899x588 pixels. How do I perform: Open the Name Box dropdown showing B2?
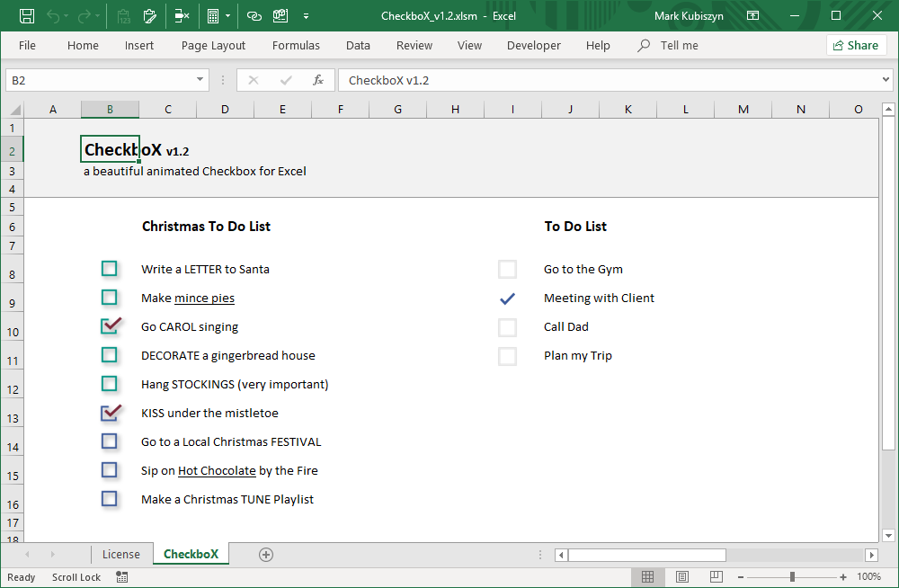[201, 80]
